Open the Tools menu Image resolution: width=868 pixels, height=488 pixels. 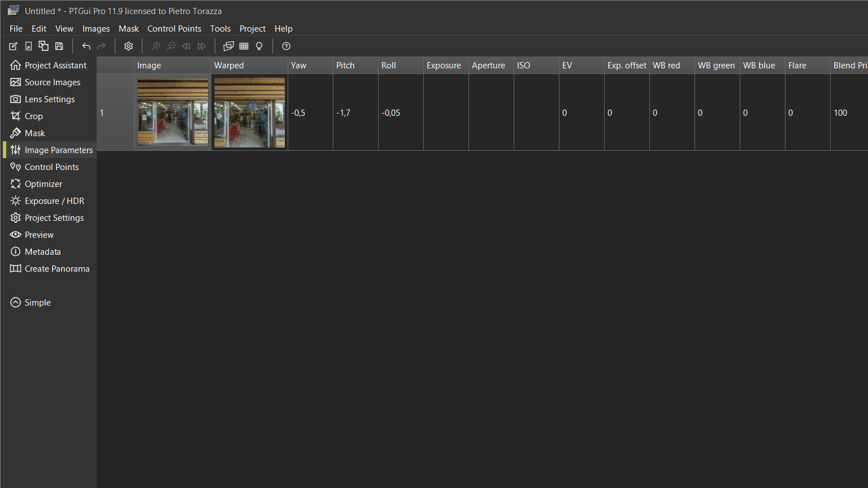pos(220,29)
